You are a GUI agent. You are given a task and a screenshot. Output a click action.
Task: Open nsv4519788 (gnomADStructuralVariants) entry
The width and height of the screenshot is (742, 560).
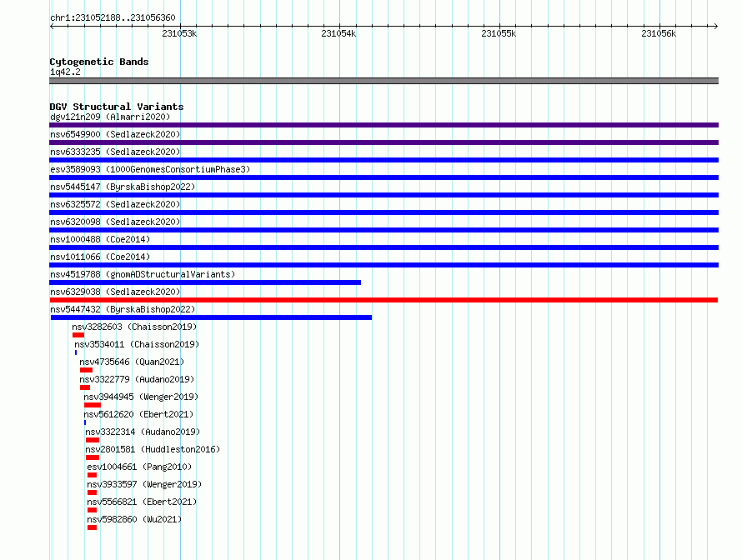143,274
